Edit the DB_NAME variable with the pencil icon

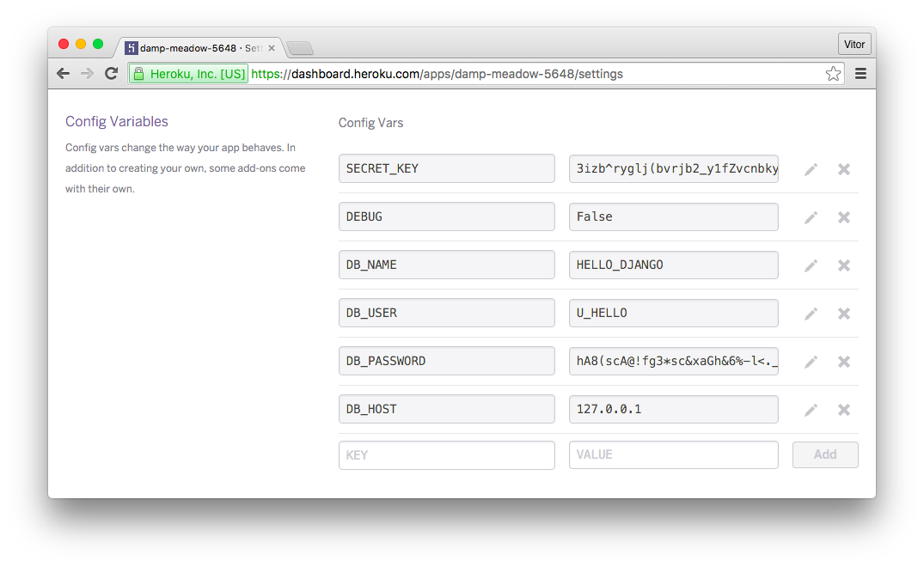click(x=811, y=265)
